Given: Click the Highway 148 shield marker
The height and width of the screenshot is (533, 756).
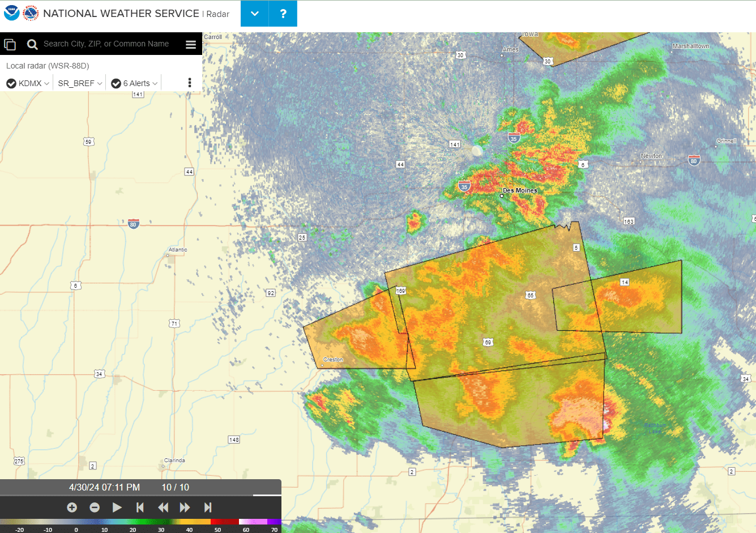Looking at the screenshot, I should point(234,440).
